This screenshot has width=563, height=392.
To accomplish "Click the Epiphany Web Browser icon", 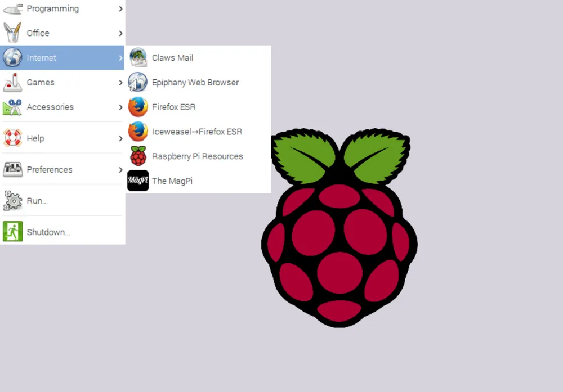I will pos(138,82).
